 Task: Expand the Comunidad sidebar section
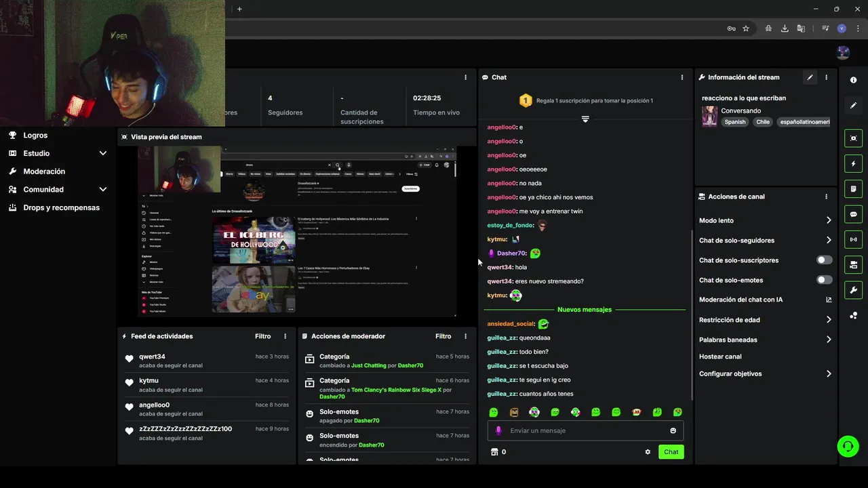[x=103, y=190]
